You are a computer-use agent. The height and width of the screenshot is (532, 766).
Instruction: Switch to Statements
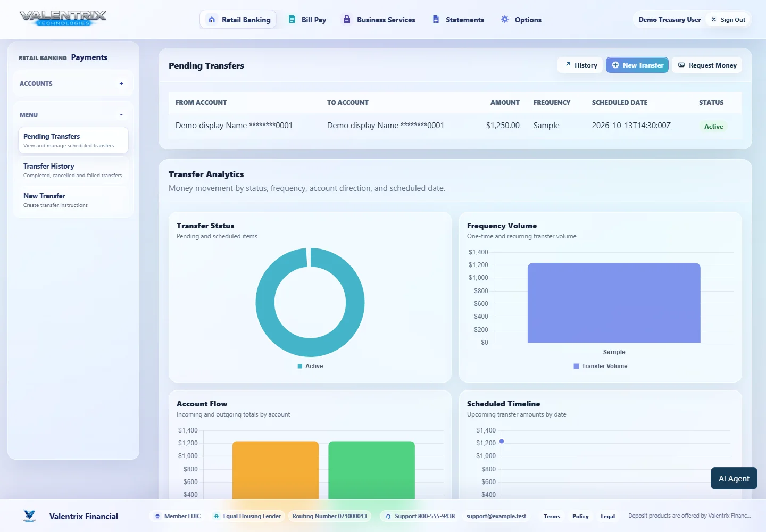click(x=458, y=20)
